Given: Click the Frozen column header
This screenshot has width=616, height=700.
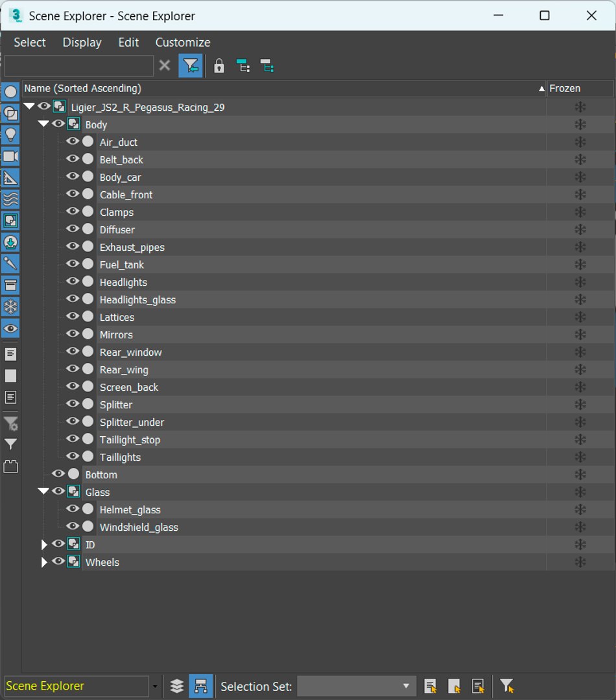Looking at the screenshot, I should click(x=580, y=88).
